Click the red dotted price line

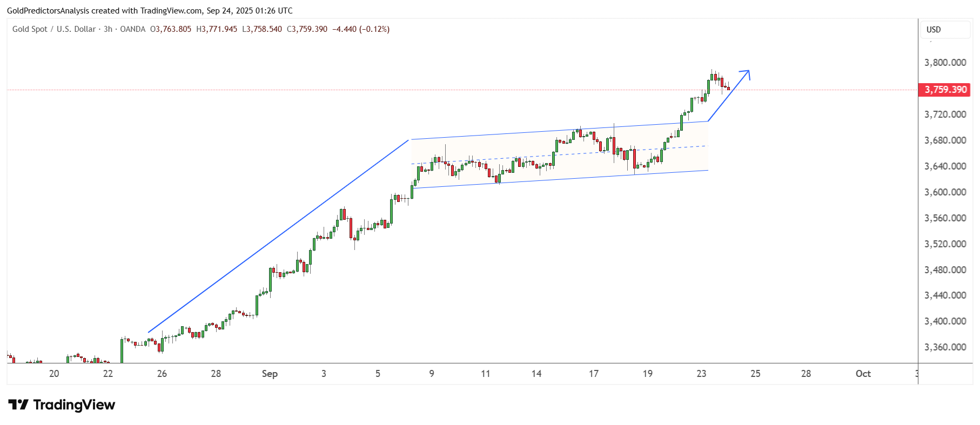point(378,90)
